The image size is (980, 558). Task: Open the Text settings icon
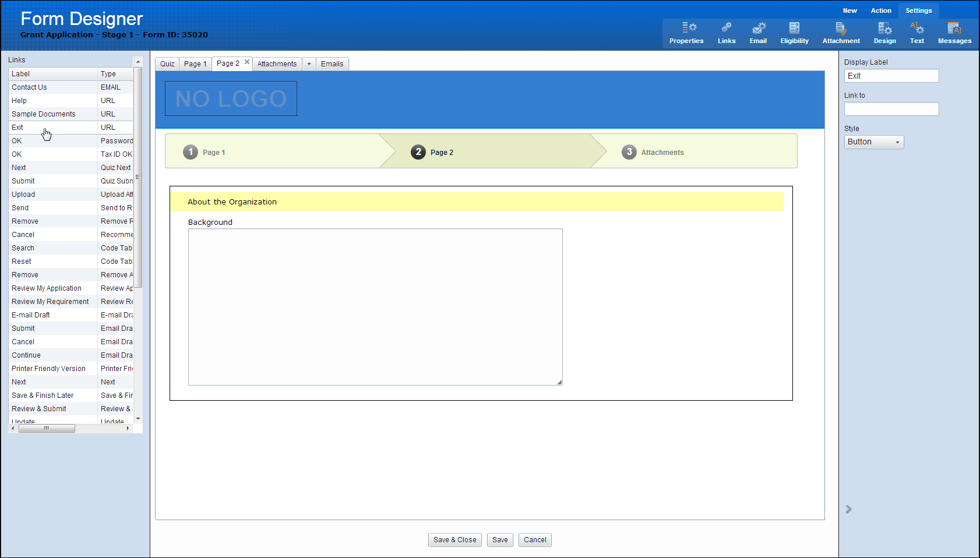916,28
